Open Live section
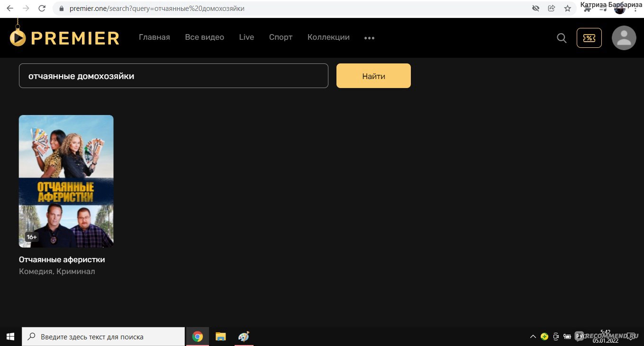Screen dimensions: 644x346 pos(246,37)
